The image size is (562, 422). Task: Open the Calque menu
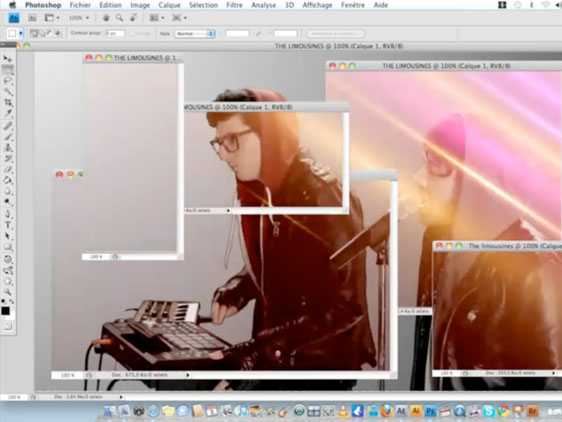(170, 5)
